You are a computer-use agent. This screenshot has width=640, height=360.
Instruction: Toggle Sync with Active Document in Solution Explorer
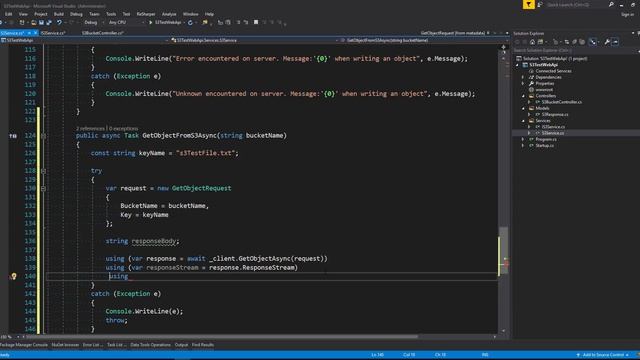click(x=567, y=42)
